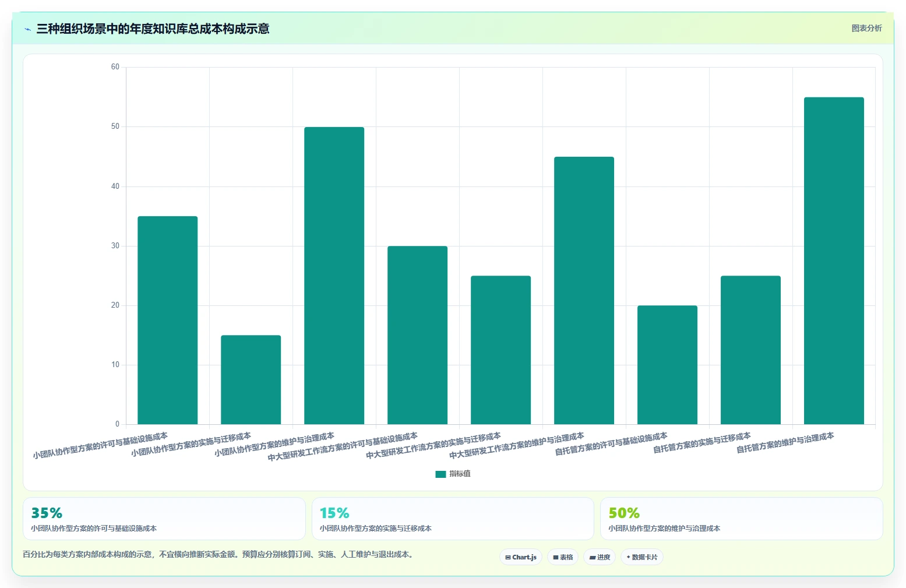Click the x-axis label 中大型研发工作流方案的维护与治理成本
Screen dimensions: 906x588
[x=517, y=446]
